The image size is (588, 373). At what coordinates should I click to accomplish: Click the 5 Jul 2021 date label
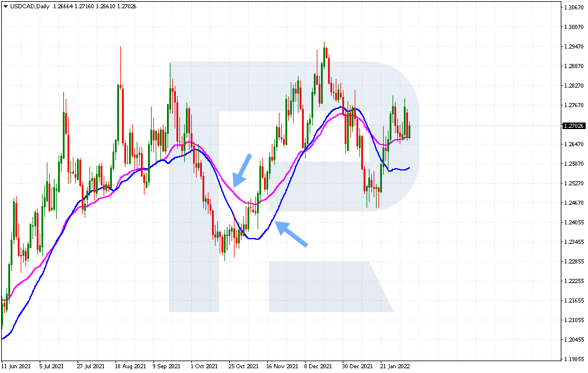tap(52, 366)
